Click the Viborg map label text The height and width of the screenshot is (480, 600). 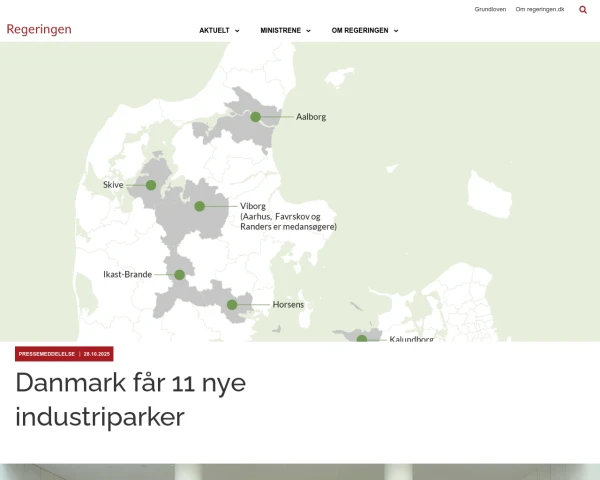point(253,206)
